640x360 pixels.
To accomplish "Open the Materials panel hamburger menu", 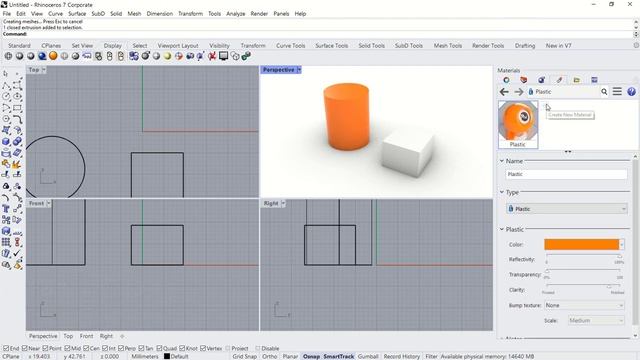I will coord(617,91).
